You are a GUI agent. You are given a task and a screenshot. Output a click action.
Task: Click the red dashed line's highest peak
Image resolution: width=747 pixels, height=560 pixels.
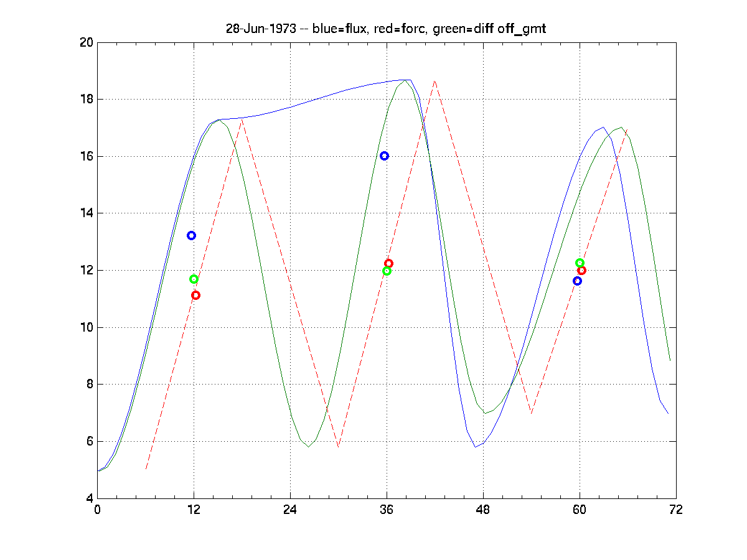(435, 80)
